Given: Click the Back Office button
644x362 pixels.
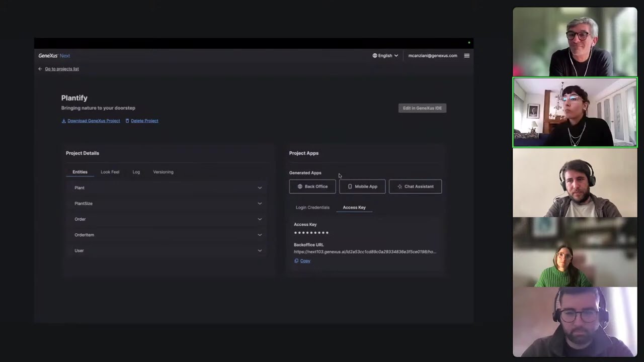Looking at the screenshot, I should pos(312,187).
